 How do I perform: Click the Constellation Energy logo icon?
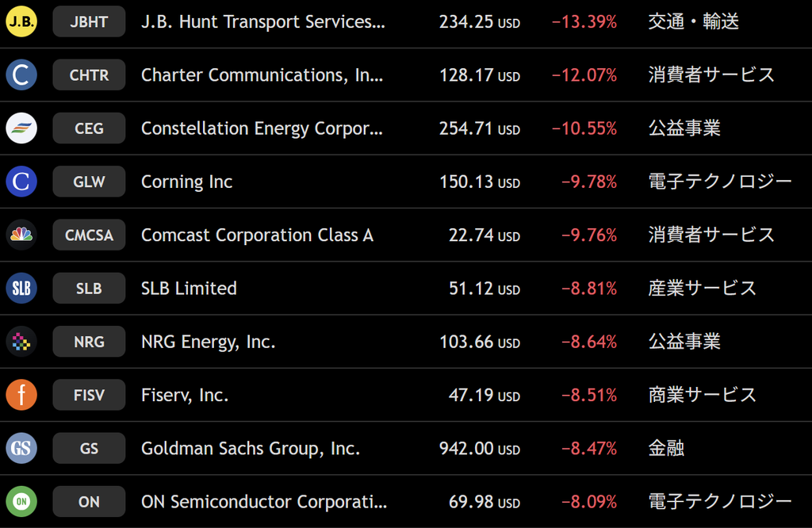(21, 128)
